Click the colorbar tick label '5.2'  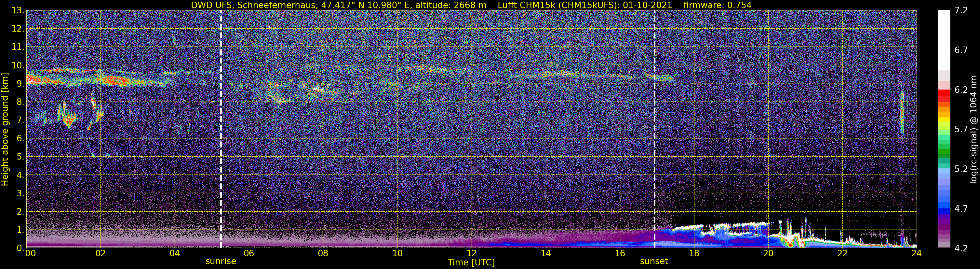coord(961,169)
